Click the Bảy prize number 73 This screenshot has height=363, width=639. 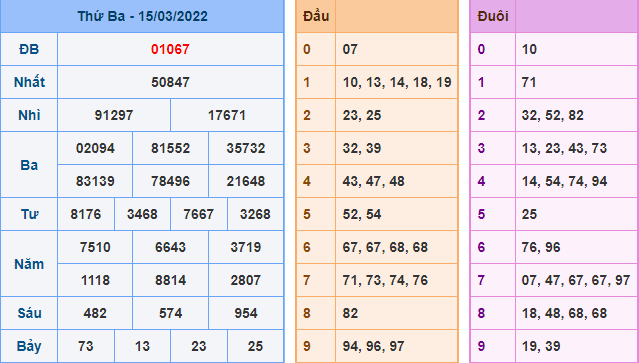[86, 346]
